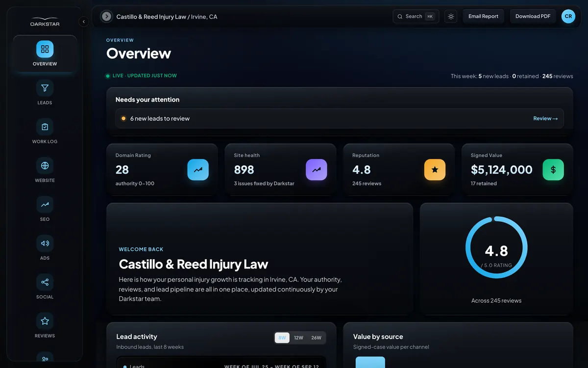Image resolution: width=588 pixels, height=368 pixels.
Task: Collapse the sidebar with the chevron button
Action: (x=84, y=22)
